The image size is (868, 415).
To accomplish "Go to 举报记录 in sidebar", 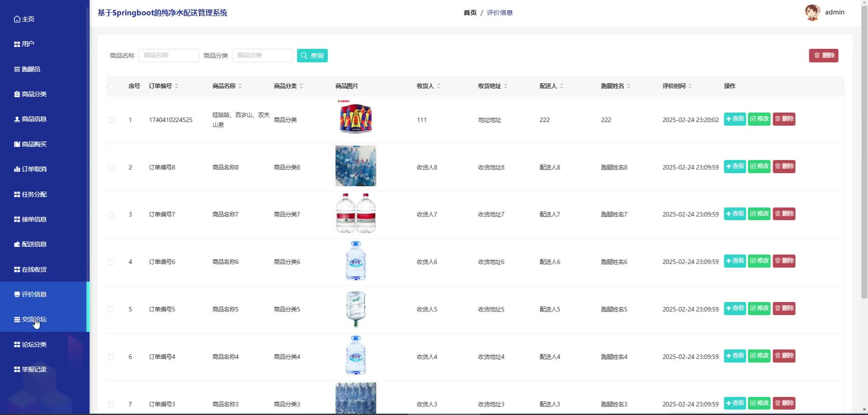I will [34, 369].
